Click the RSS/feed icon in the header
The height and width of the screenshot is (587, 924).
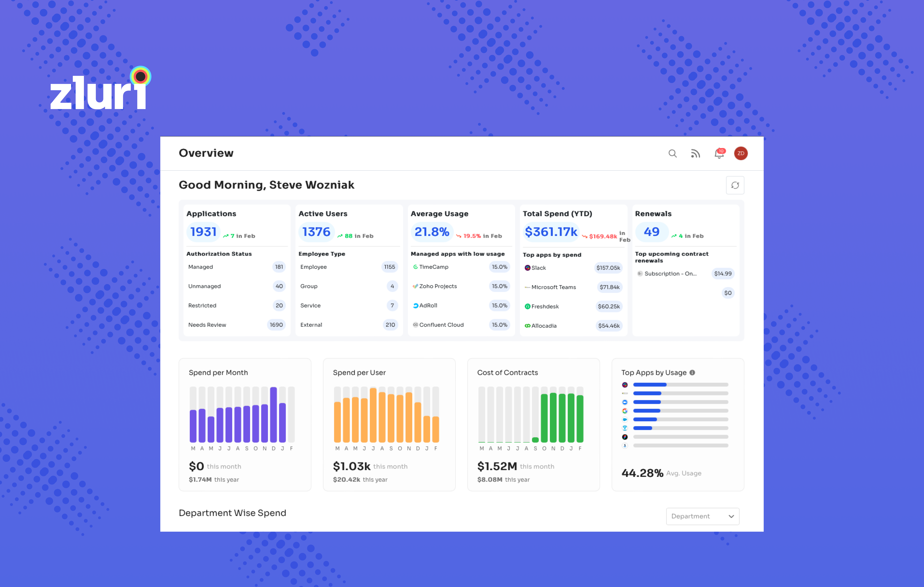click(694, 154)
